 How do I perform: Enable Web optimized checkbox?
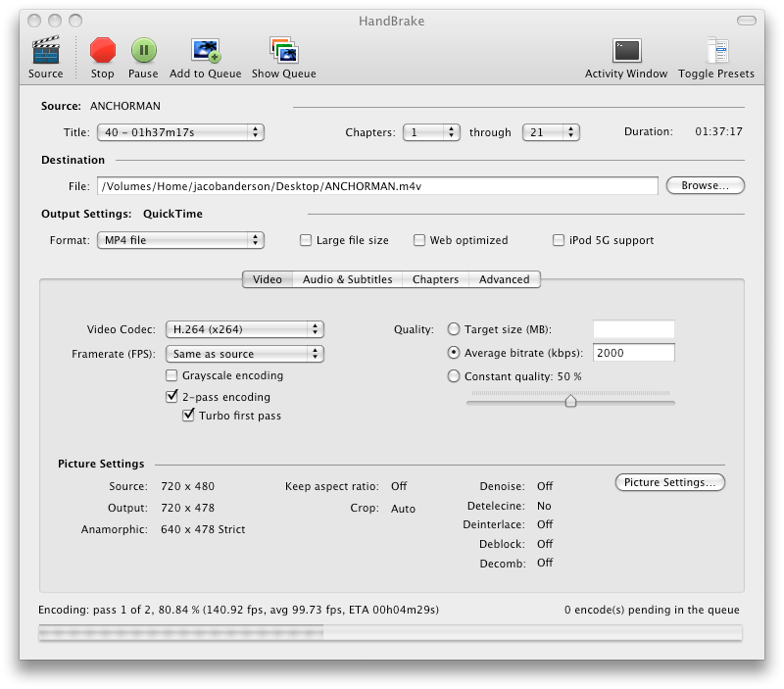click(419, 240)
